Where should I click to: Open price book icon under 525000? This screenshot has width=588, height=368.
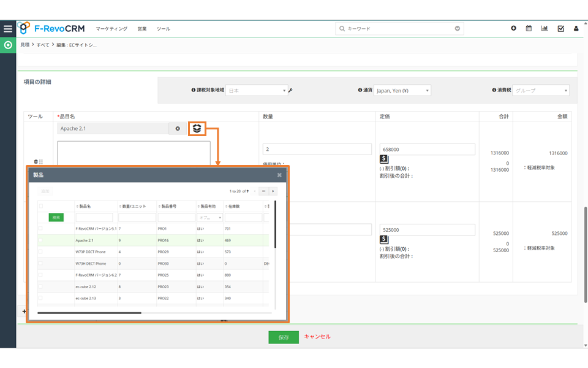pos(384,240)
